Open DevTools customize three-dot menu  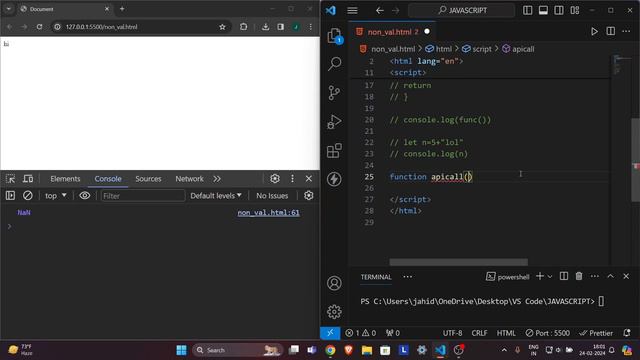coord(292,179)
